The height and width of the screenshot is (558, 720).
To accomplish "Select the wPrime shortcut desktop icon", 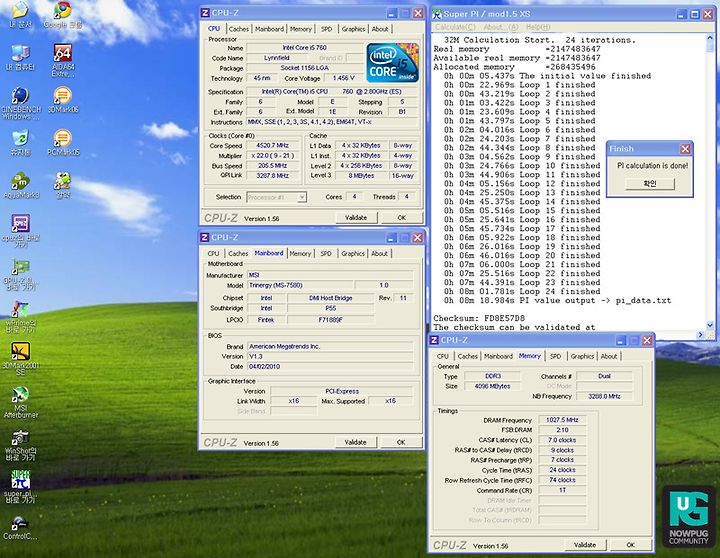I will pos(21,316).
